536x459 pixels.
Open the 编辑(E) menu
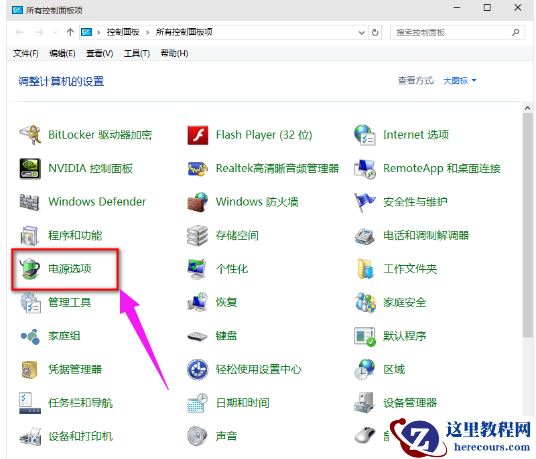point(62,53)
